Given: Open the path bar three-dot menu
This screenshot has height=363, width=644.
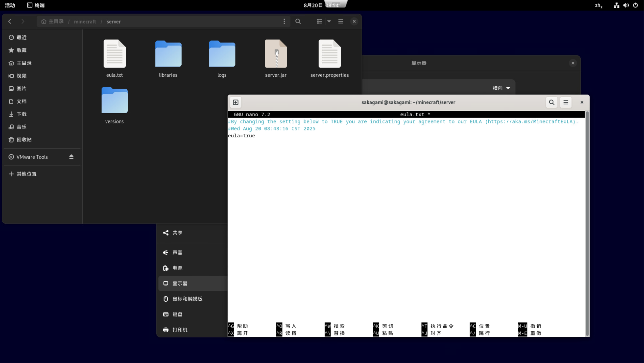Looking at the screenshot, I should (x=284, y=21).
